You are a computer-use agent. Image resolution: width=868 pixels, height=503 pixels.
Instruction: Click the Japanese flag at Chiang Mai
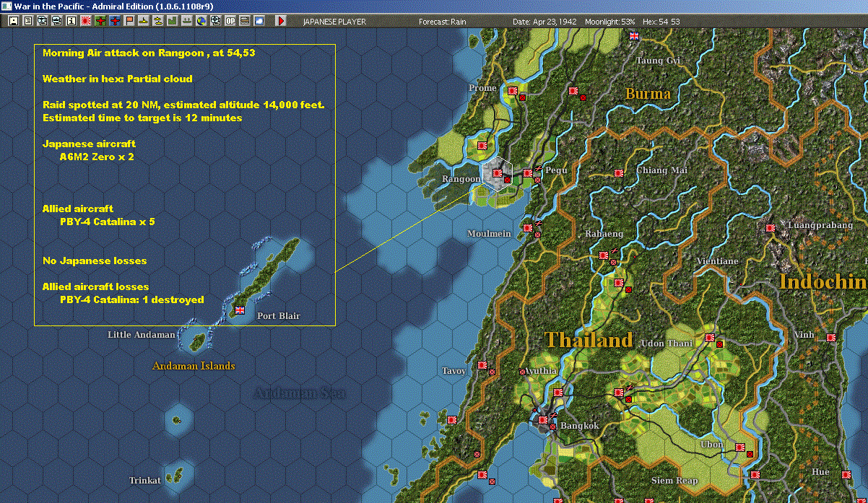[619, 173]
